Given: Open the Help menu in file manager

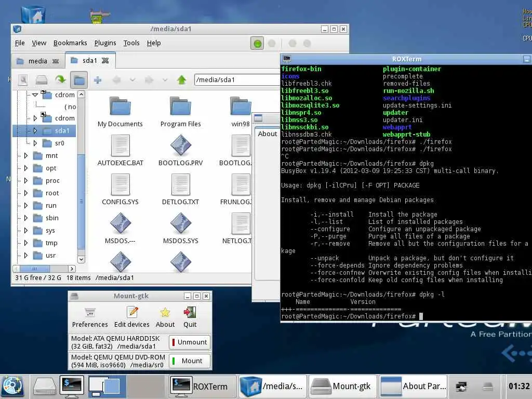Looking at the screenshot, I should click(154, 43).
